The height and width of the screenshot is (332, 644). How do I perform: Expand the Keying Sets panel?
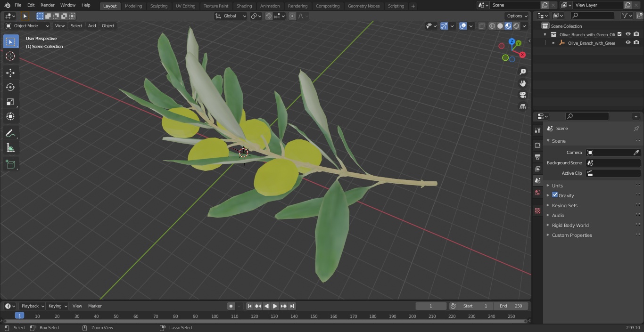[564, 205]
